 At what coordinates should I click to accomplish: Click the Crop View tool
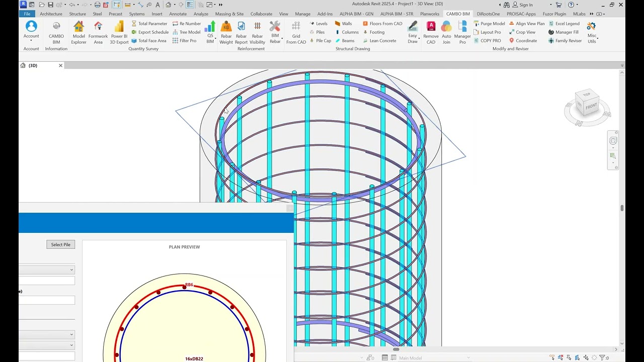[522, 32]
